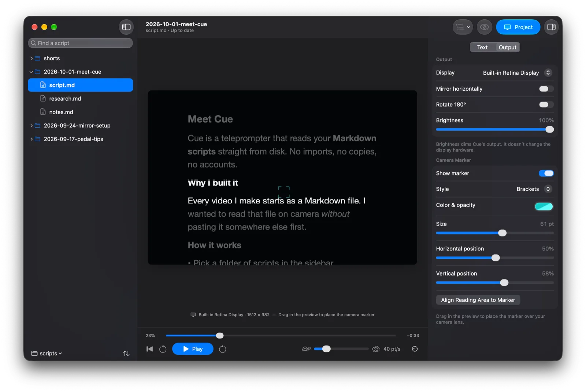Click the display monitor icon below preview
Screen dimensions: 586x392
(x=193, y=315)
